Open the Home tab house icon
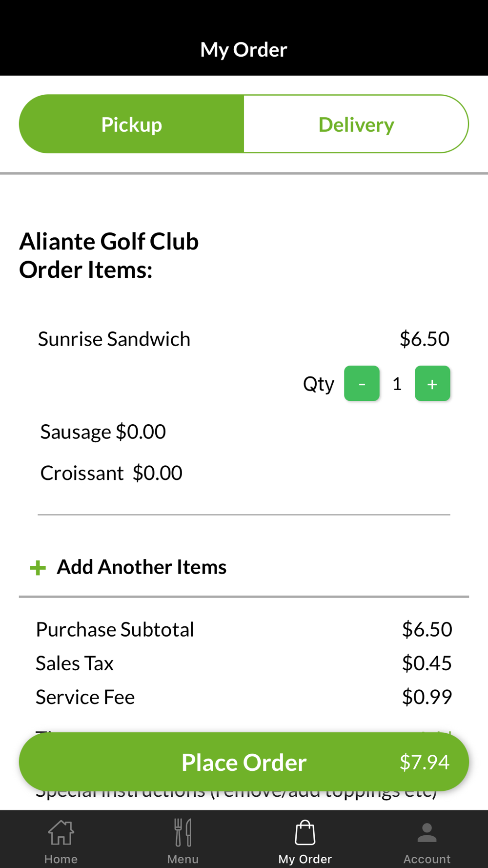Image resolution: width=488 pixels, height=868 pixels. (61, 832)
